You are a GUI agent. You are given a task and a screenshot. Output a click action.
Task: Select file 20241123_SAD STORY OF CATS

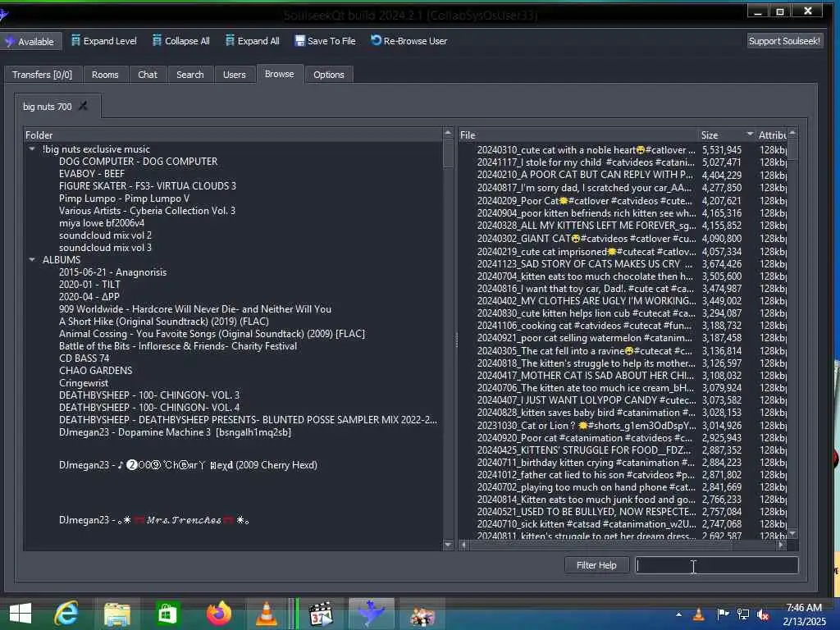[x=586, y=264]
